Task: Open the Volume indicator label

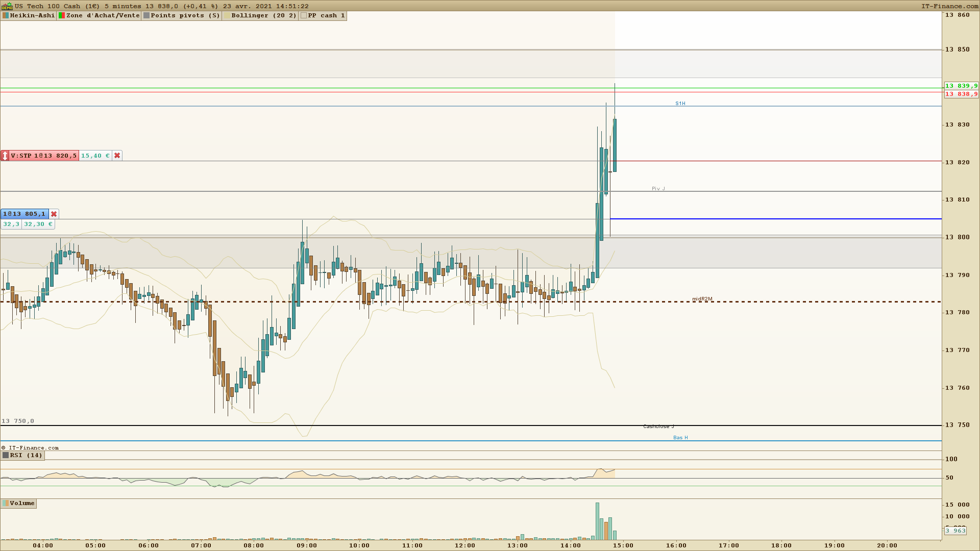Action: 22,503
